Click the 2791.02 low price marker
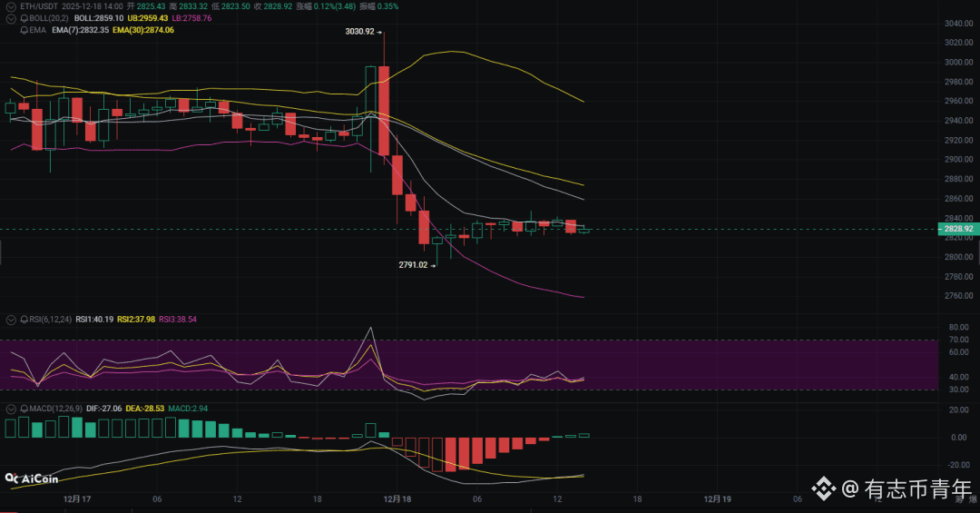The width and height of the screenshot is (980, 513). coord(413,265)
